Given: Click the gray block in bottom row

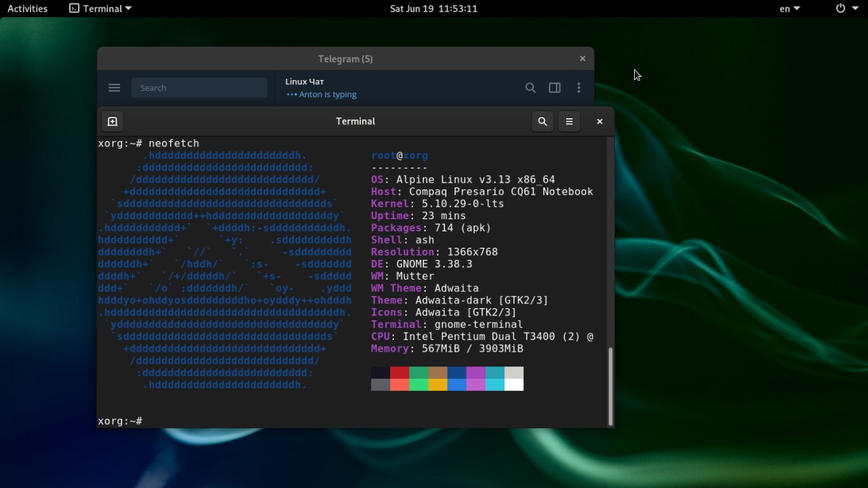Looking at the screenshot, I should [380, 385].
